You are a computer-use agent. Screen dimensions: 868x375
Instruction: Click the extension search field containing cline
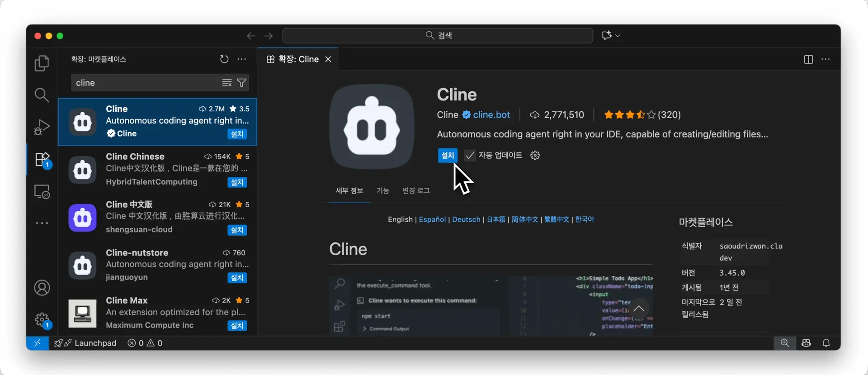point(145,83)
